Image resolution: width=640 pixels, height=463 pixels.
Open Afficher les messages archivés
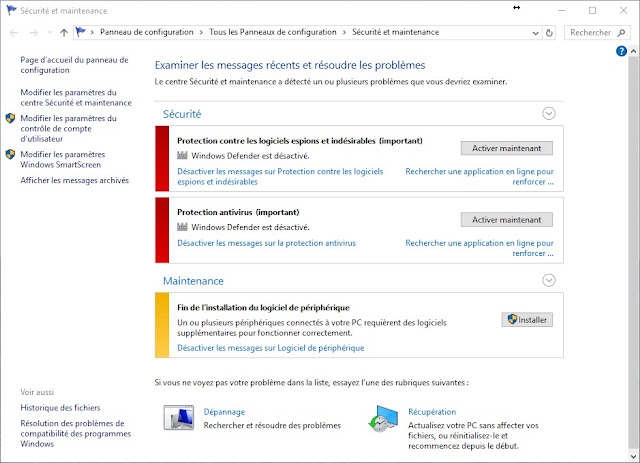coord(75,180)
